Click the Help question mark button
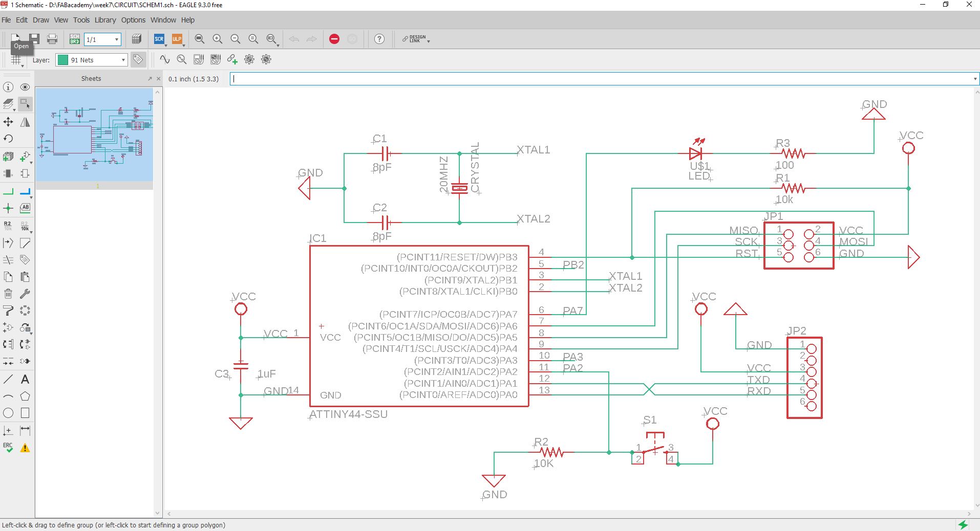 tap(379, 39)
